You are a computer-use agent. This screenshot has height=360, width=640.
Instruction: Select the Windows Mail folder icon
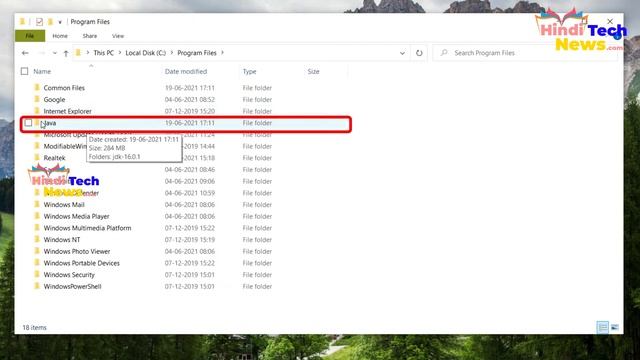[x=37, y=204]
